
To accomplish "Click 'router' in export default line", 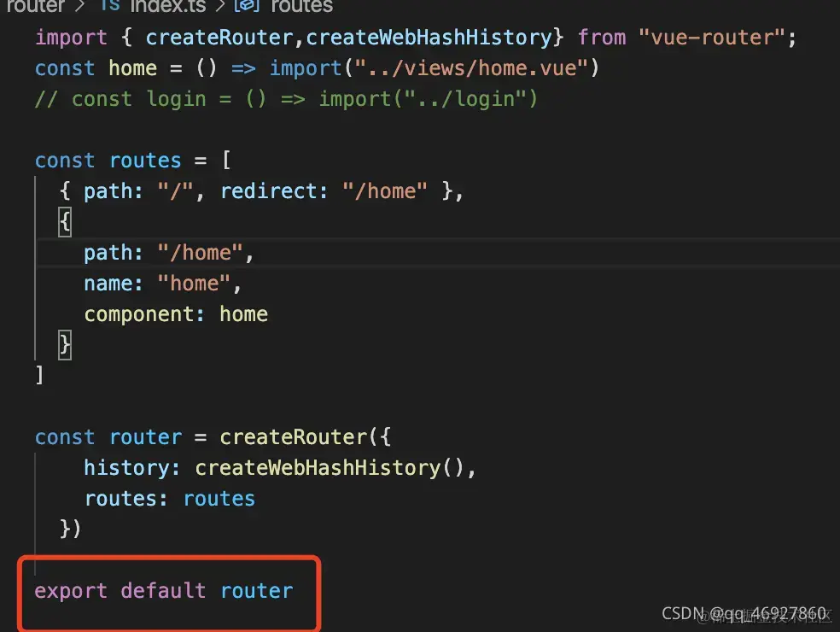I will tap(257, 591).
